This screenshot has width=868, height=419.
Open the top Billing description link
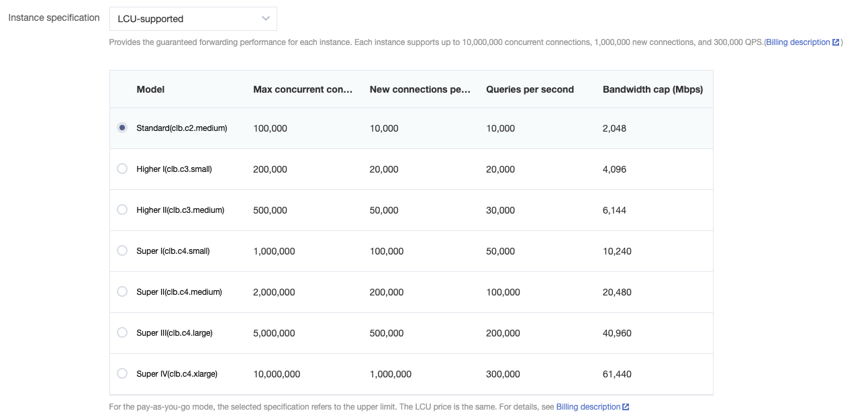(798, 42)
